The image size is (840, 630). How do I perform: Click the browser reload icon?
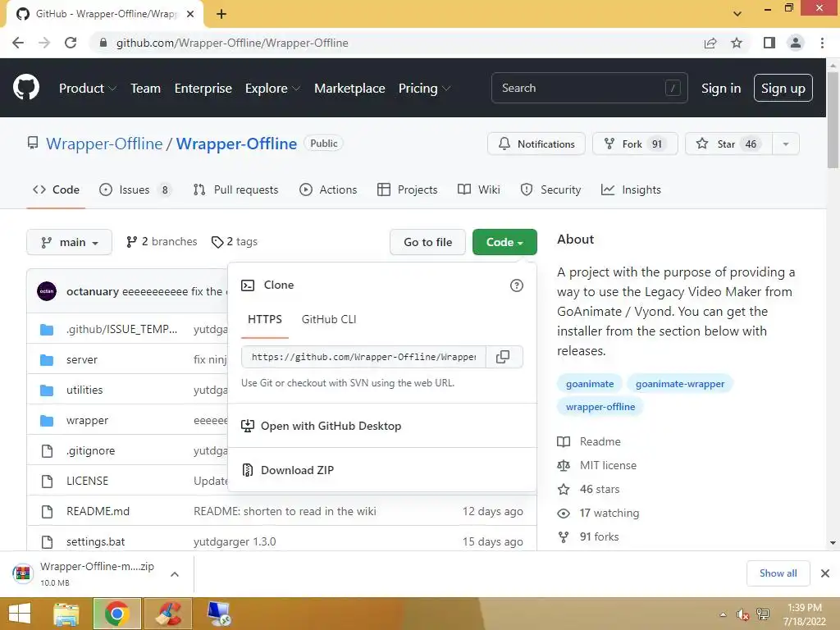pyautogui.click(x=71, y=43)
